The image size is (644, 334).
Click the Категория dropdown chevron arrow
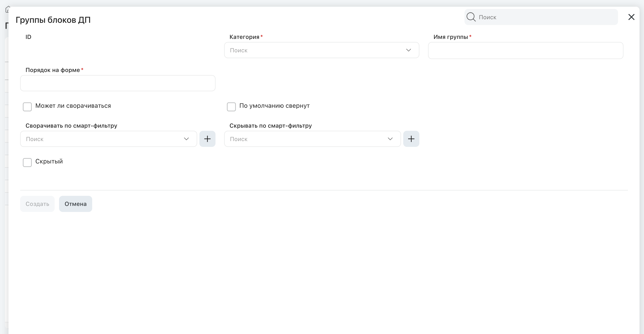(x=409, y=50)
